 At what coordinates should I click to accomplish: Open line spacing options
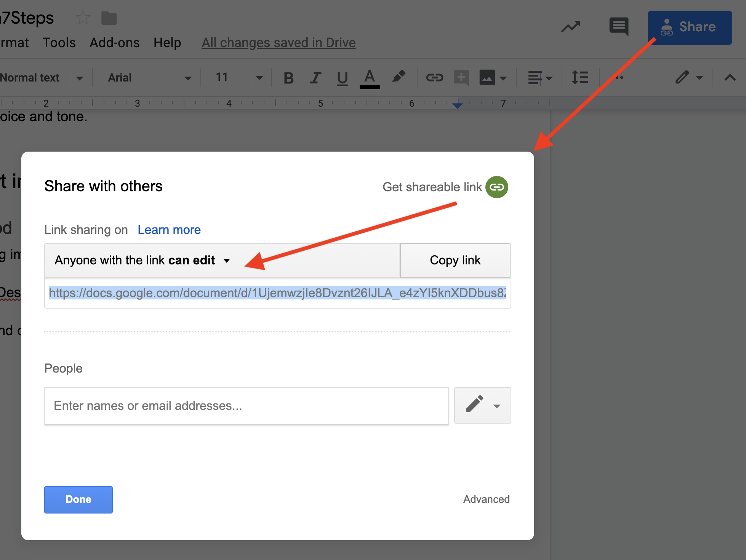[x=580, y=78]
